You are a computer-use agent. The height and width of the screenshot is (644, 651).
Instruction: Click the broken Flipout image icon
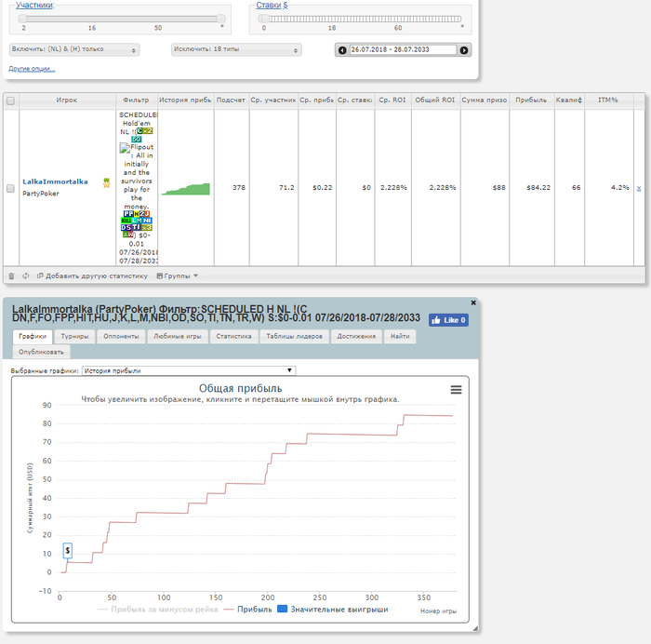coord(125,148)
